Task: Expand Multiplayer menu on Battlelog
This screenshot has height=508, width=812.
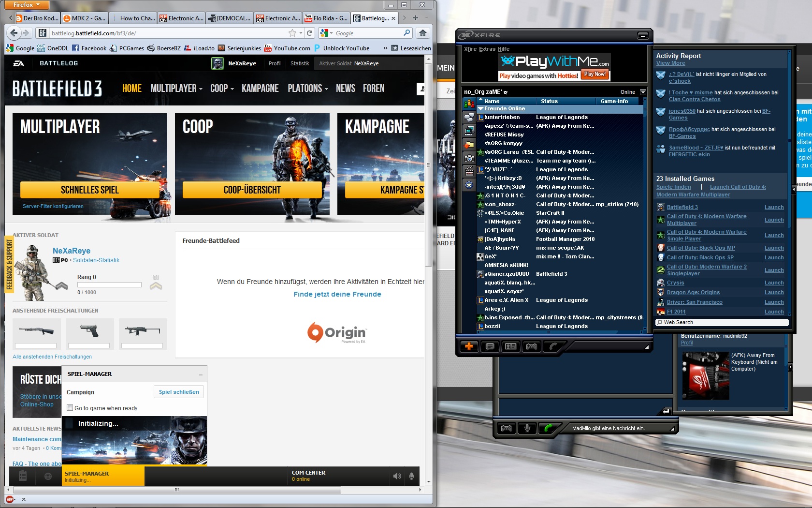Action: coord(176,89)
